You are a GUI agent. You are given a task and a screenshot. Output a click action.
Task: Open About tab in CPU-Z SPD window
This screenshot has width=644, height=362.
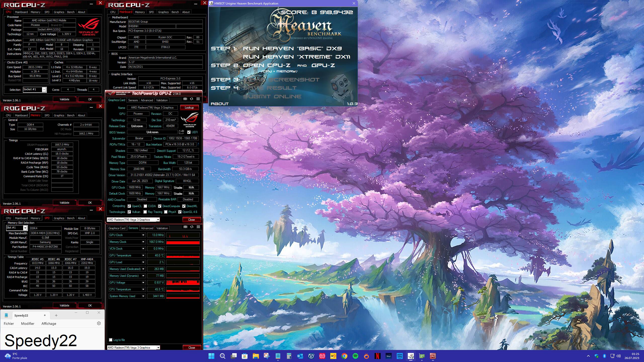[x=82, y=218]
